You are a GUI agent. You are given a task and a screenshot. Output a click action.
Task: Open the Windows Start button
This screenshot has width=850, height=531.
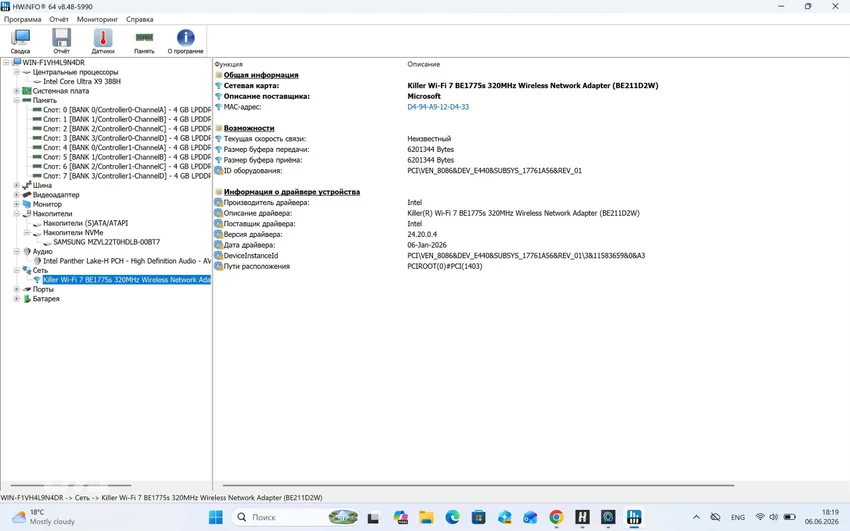(215, 517)
